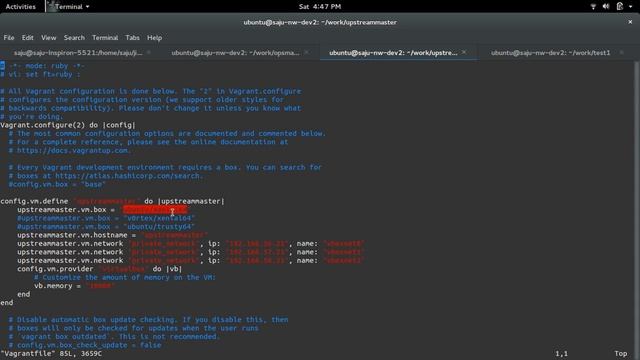Close the ~/work/test1 tab
This screenshot has height=360, width=640.
[x=622, y=52]
